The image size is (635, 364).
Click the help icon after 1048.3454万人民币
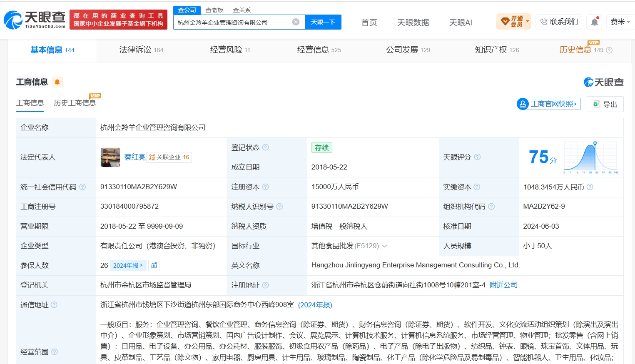click(x=590, y=187)
